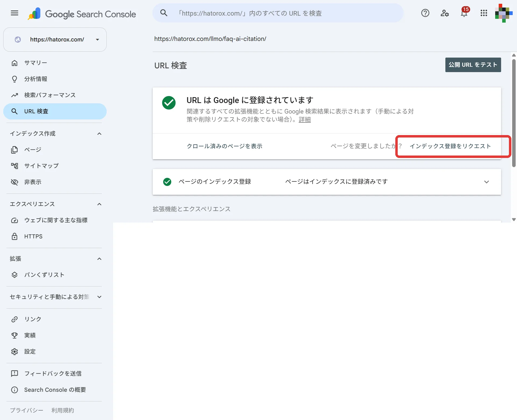Open the 利用規約 link
The height and width of the screenshot is (420, 517).
(63, 410)
